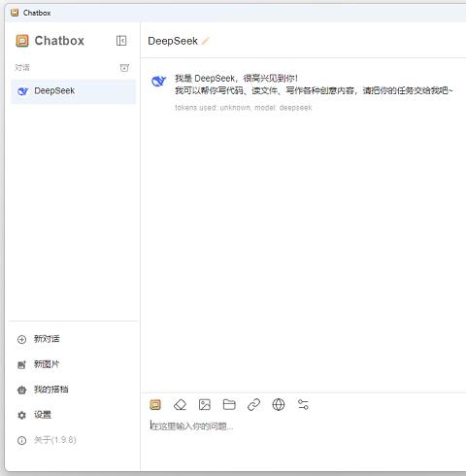This screenshot has width=466, height=476.
Task: Select the DeepSeek conversation in the sidebar
Action: [x=73, y=91]
